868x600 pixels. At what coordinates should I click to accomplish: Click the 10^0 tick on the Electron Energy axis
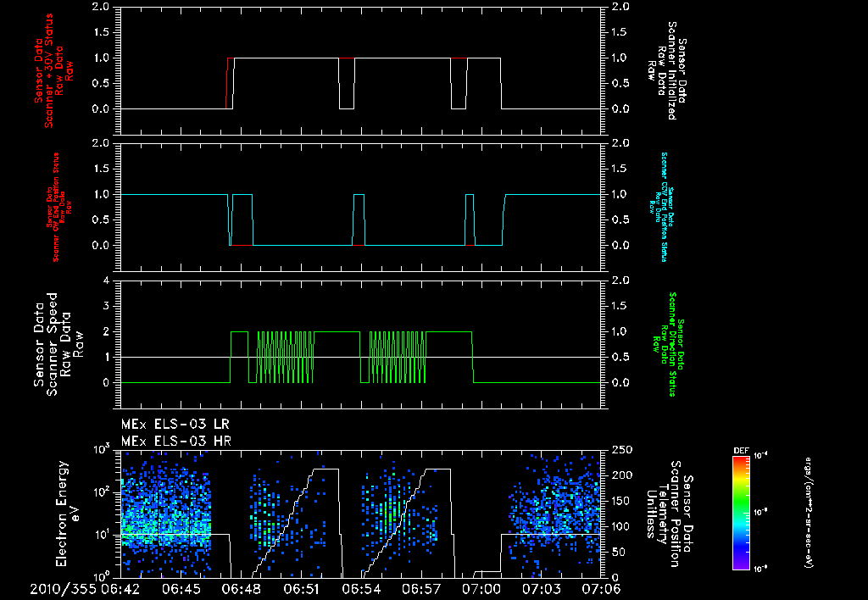(102, 577)
